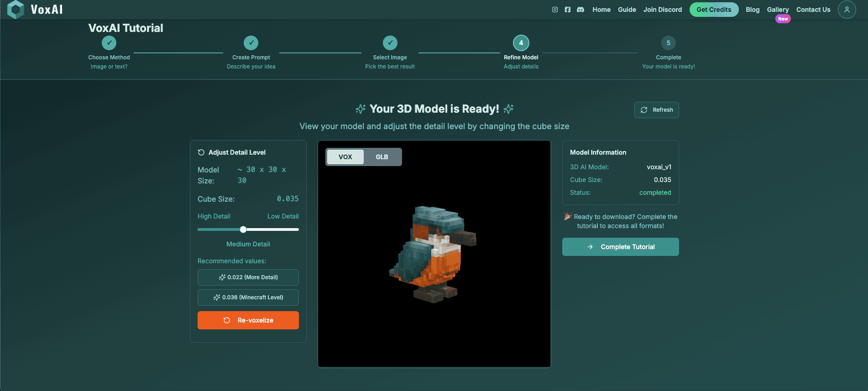Viewport: 868px width, 391px height.
Task: Open the Guide page
Action: [x=627, y=10]
